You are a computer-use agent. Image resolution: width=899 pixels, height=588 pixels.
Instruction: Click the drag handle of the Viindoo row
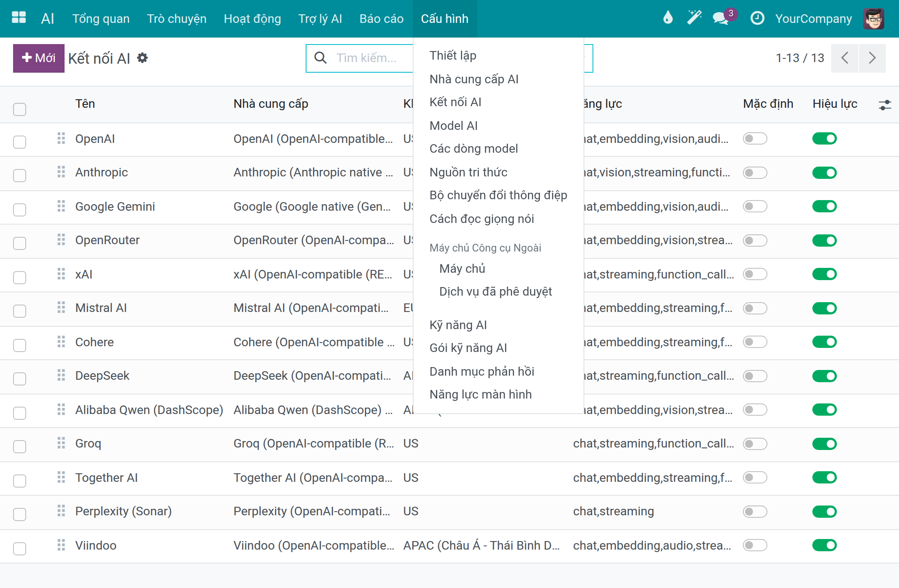[61, 545]
